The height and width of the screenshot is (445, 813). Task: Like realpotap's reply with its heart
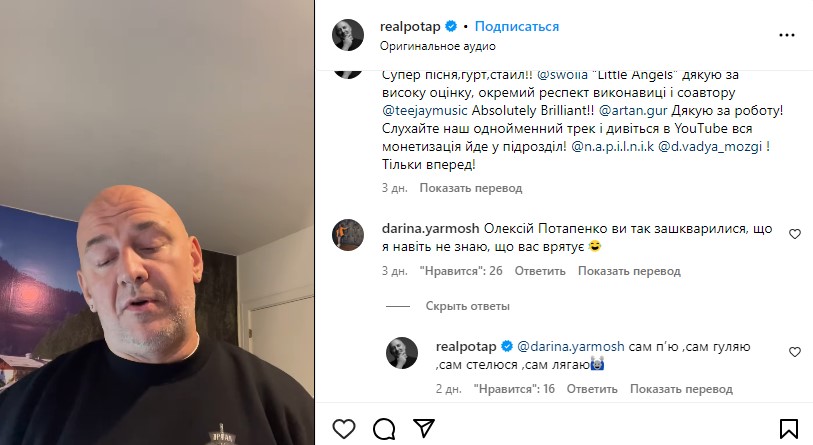point(795,352)
